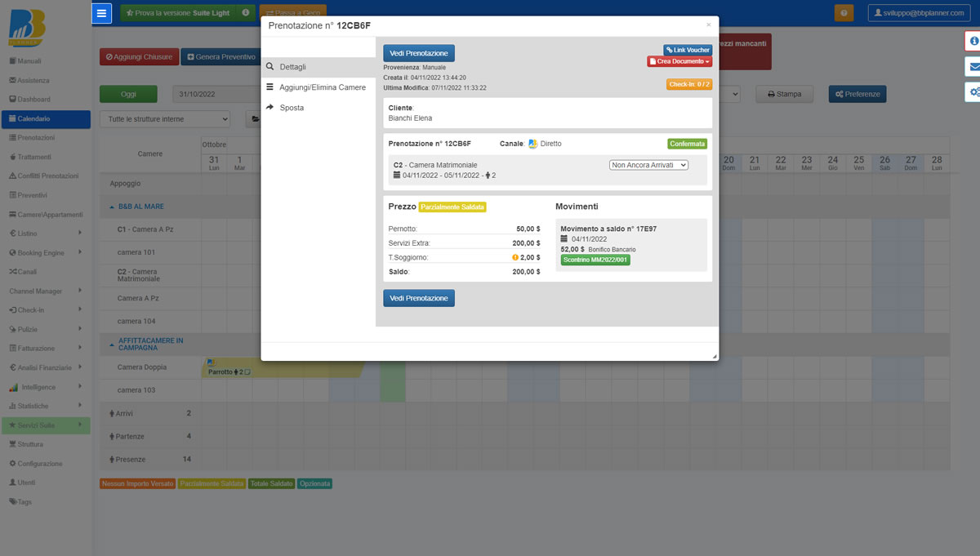The width and height of the screenshot is (980, 556).
Task: Click the orange warning icon beside T.Soggiorno
Action: pyautogui.click(x=515, y=257)
